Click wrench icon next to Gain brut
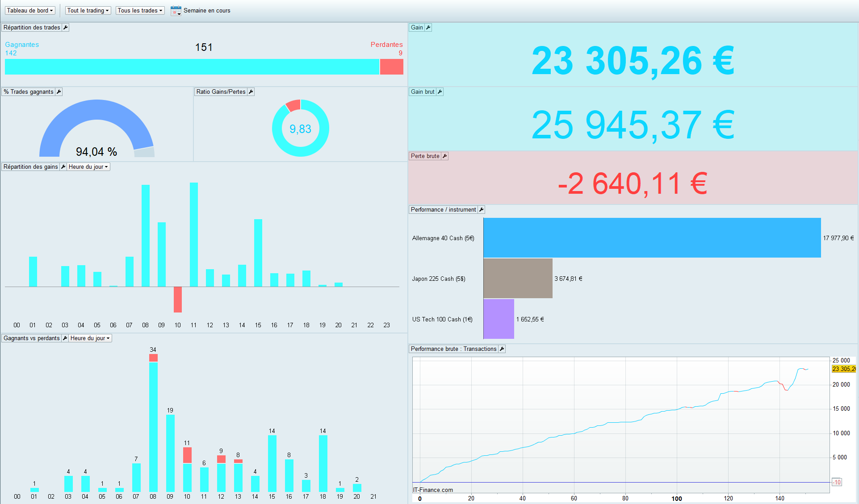 coord(440,92)
